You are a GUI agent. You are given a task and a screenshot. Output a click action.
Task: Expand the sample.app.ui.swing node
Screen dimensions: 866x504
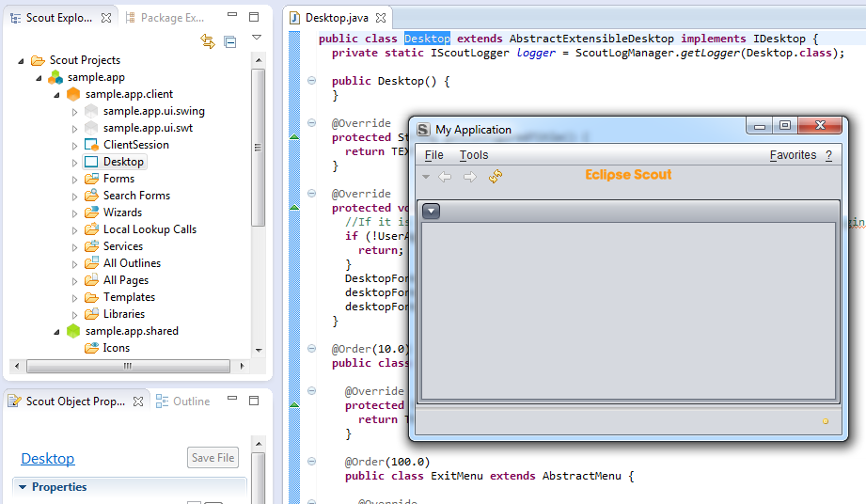point(74,112)
